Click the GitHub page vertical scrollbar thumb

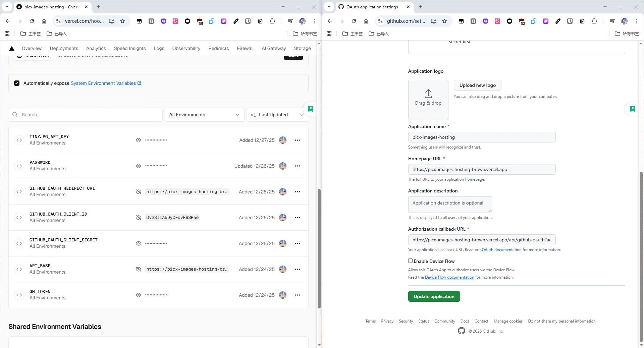coord(641,256)
